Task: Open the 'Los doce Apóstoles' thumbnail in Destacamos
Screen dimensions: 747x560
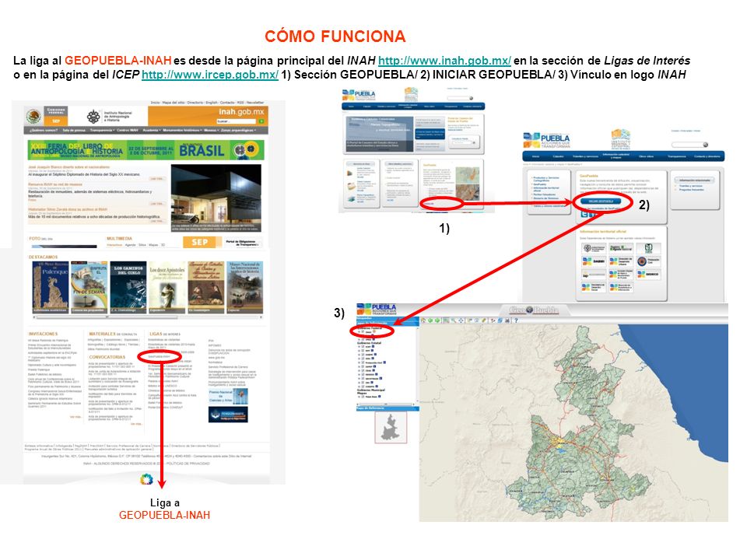Action: click(167, 287)
